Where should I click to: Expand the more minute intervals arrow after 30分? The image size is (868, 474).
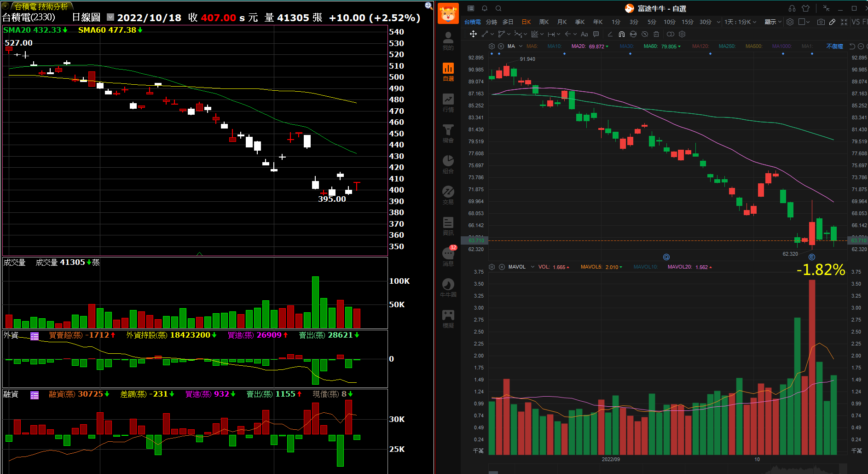pos(718,22)
